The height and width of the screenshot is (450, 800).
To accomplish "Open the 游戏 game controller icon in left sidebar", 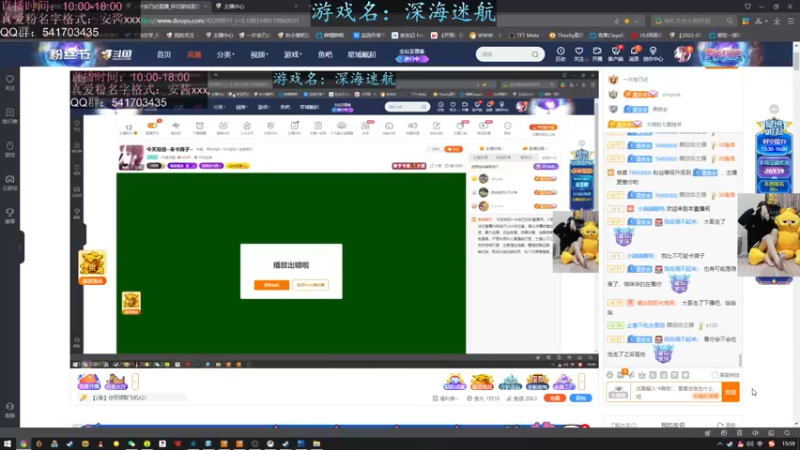I will 10,182.
